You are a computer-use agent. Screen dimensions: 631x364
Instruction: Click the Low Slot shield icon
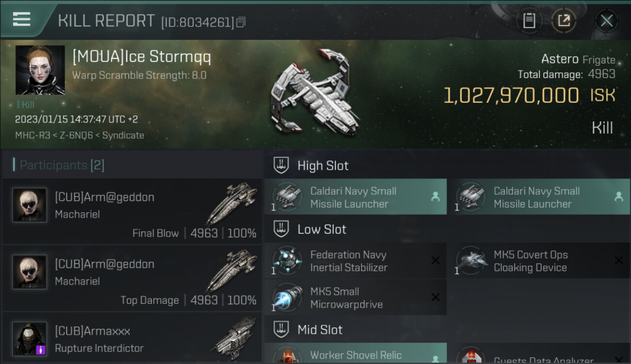click(281, 229)
